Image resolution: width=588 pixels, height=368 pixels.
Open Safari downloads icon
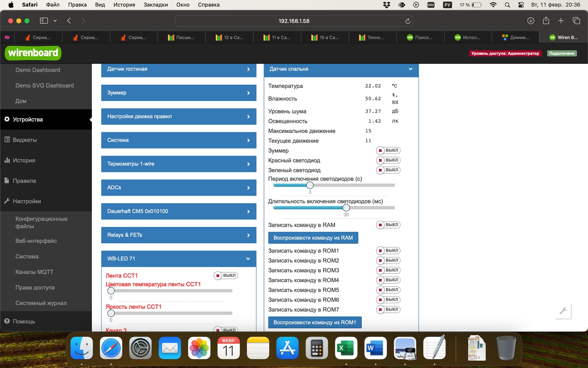531,21
